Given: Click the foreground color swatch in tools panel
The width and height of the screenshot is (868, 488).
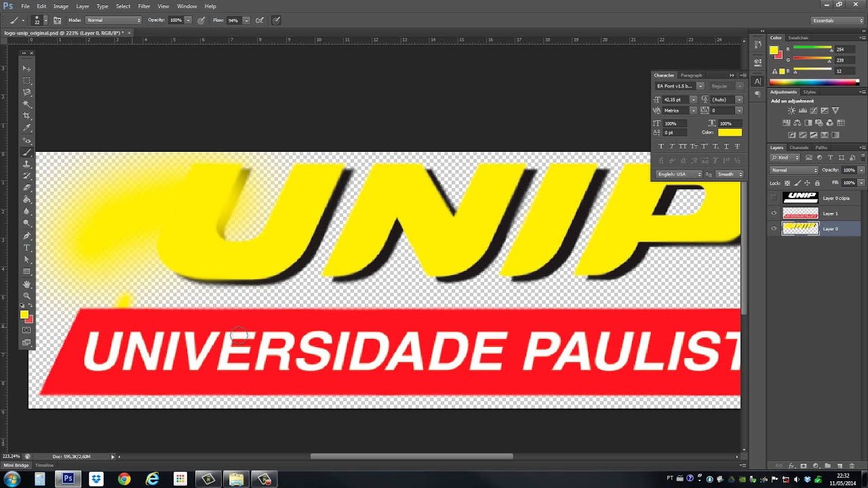Looking at the screenshot, I should (24, 314).
